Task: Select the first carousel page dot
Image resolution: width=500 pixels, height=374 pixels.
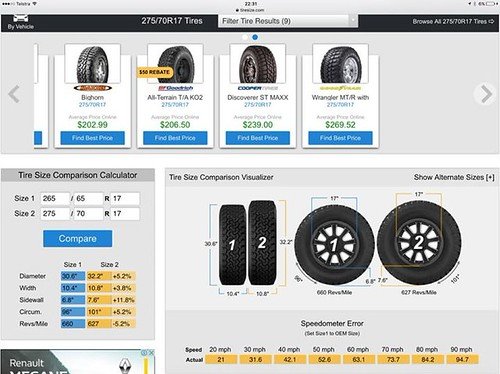Action: click(245, 37)
